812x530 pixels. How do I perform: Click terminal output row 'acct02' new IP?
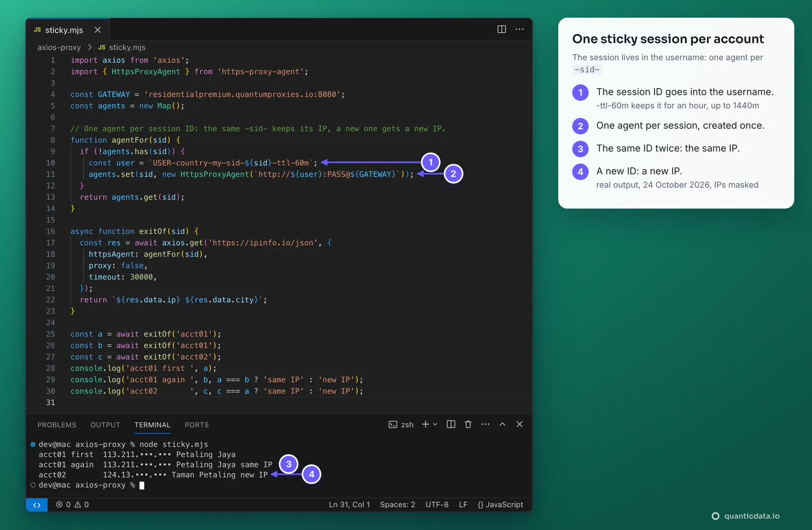coord(153,475)
